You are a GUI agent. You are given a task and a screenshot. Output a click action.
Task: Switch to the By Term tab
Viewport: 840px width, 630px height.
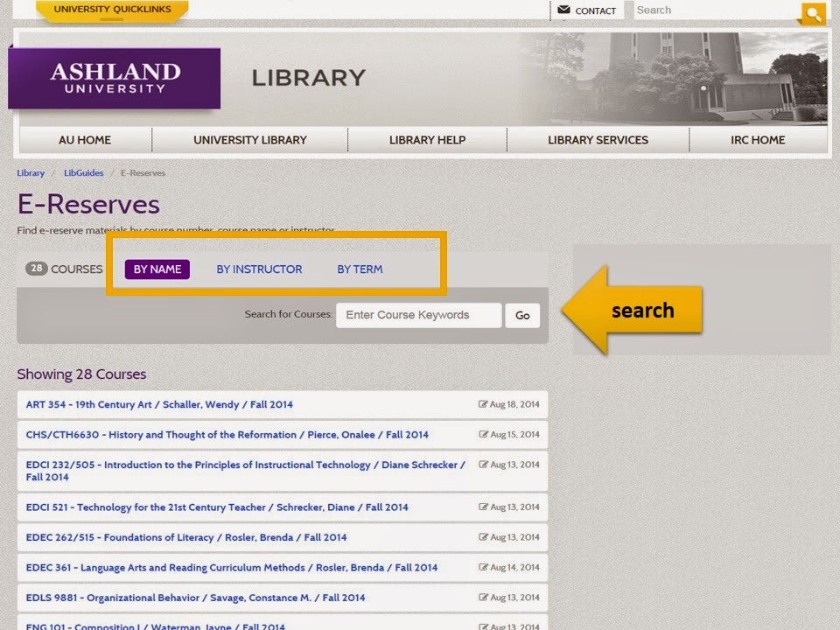[x=360, y=269]
